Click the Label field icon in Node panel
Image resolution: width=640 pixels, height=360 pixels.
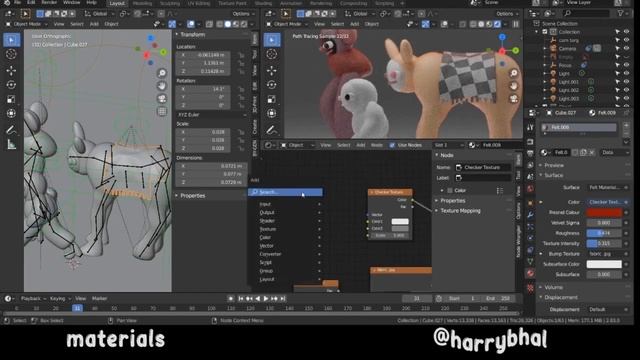(459, 178)
